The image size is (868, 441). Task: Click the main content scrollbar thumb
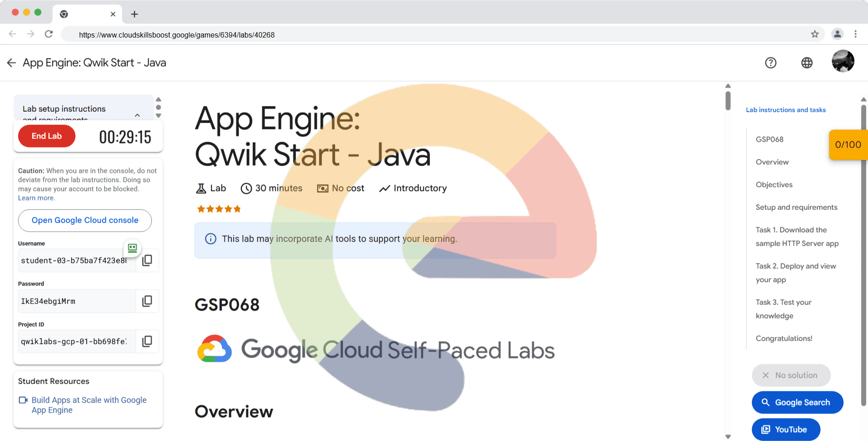(728, 100)
